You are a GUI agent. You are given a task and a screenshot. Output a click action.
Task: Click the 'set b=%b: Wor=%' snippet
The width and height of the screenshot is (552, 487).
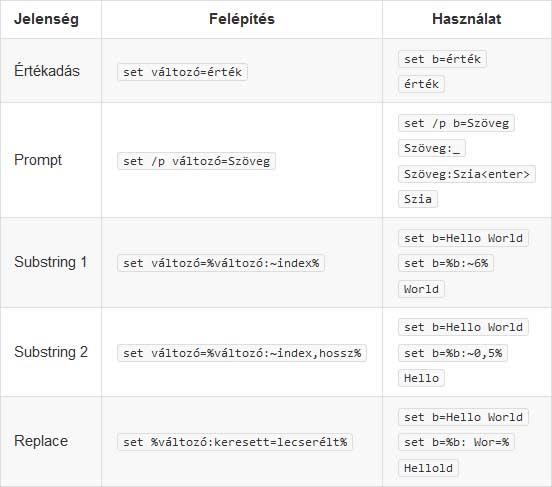(457, 442)
